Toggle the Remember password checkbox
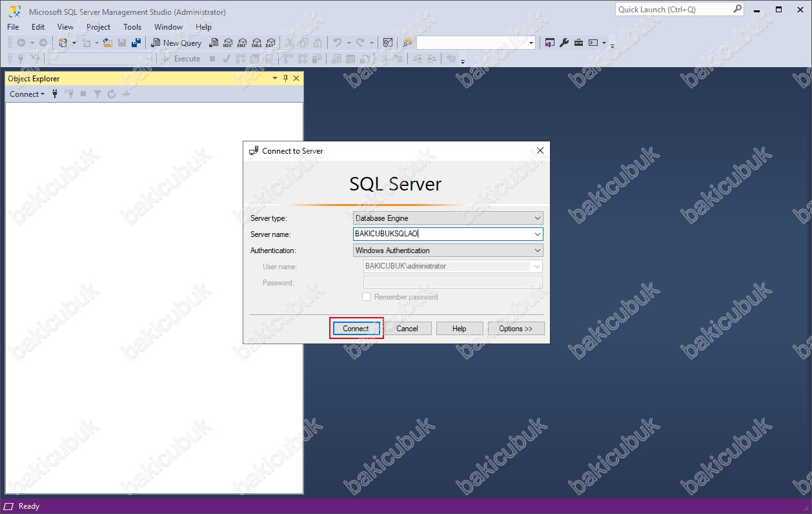 (366, 297)
